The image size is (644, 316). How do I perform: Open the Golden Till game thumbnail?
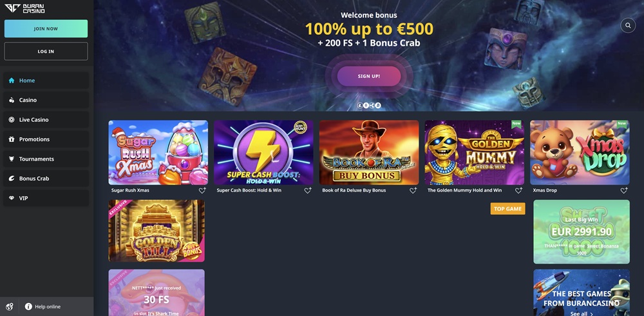tap(156, 231)
